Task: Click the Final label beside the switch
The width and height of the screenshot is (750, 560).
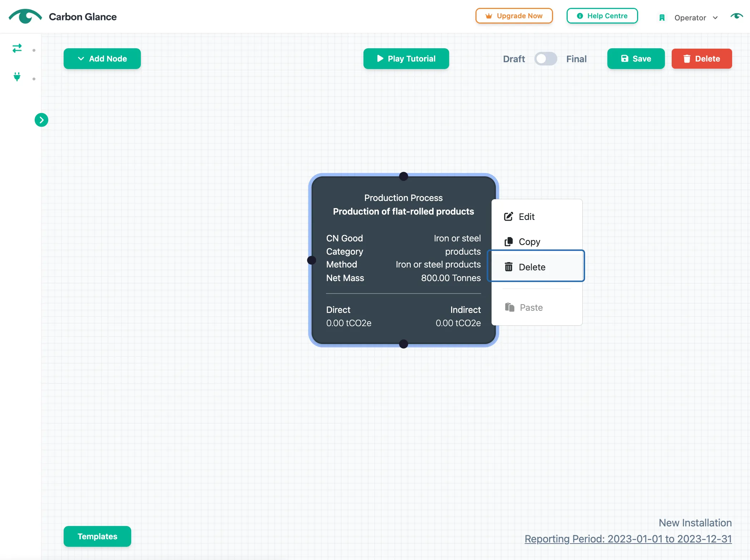Action: [576, 59]
